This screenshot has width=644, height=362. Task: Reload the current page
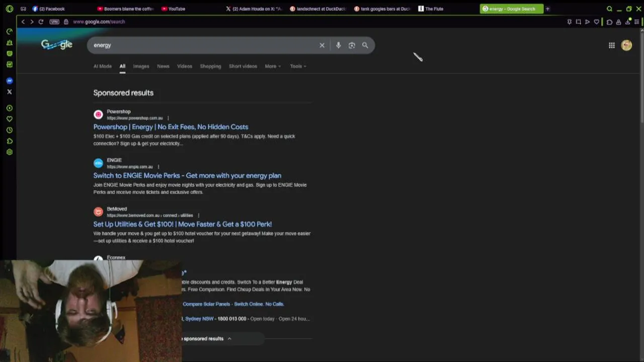click(41, 22)
